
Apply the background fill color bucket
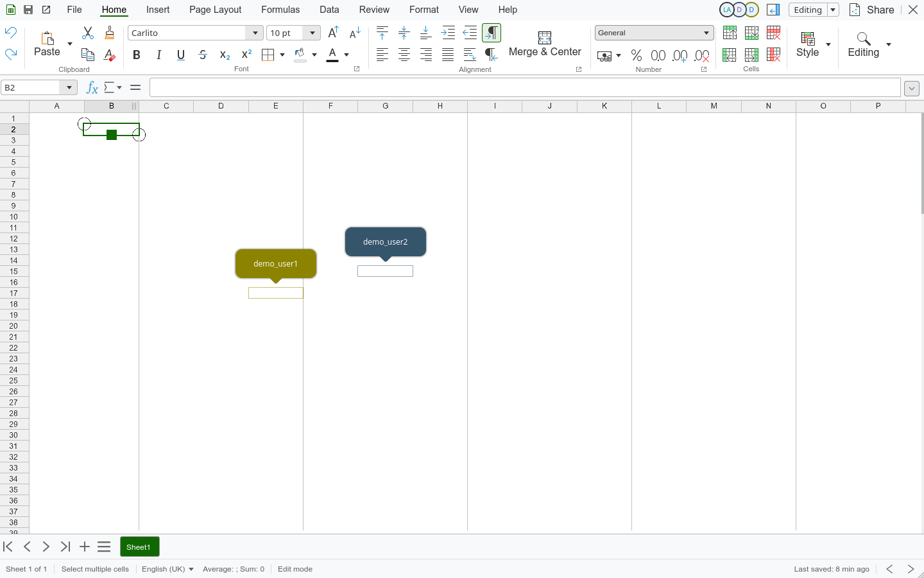tap(300, 55)
